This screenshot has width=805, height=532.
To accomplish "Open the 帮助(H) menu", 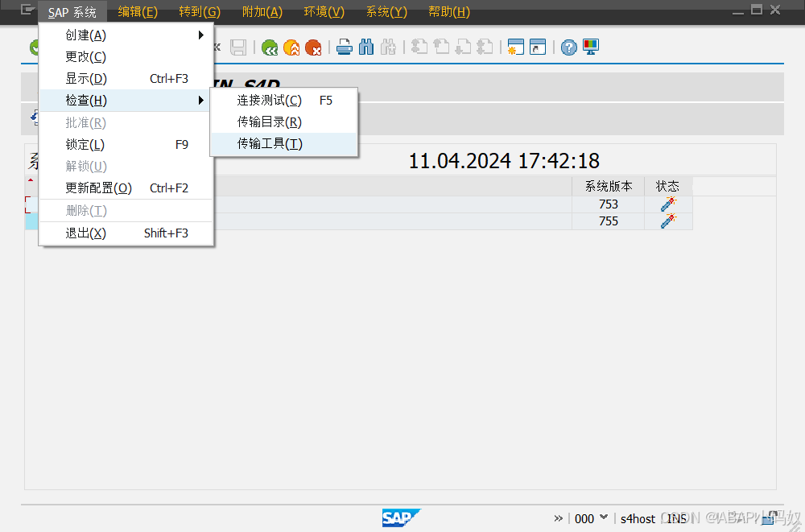I will (x=449, y=12).
